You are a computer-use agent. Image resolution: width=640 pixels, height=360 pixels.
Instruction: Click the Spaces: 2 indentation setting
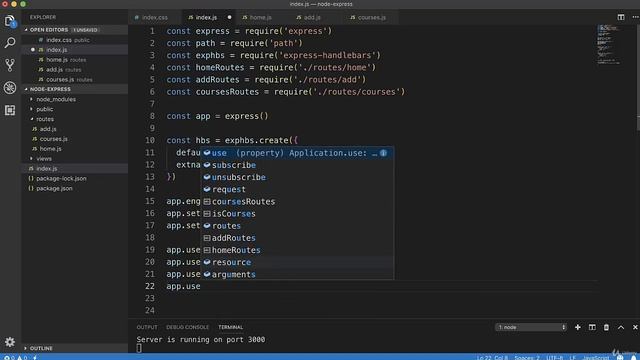(x=527, y=358)
